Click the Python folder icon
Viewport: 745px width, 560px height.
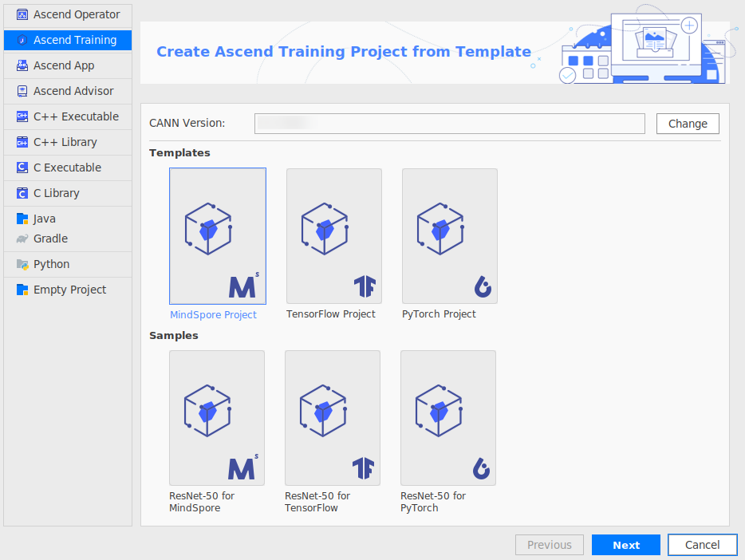click(22, 265)
